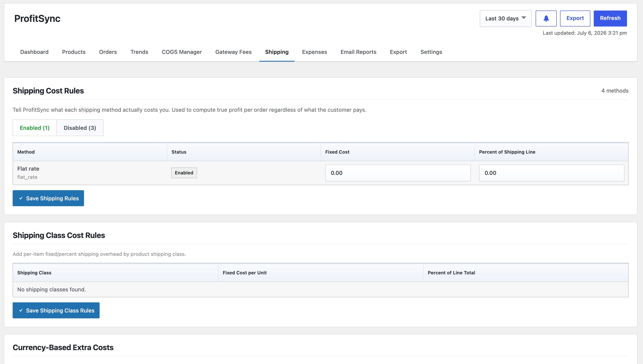
Task: Focus the Flat rate Fixed Cost field
Action: (398, 173)
